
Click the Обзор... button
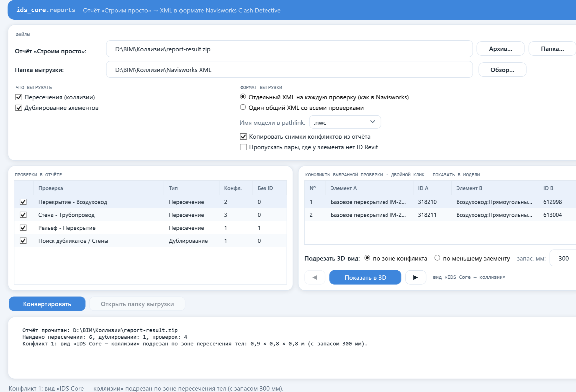tap(502, 70)
